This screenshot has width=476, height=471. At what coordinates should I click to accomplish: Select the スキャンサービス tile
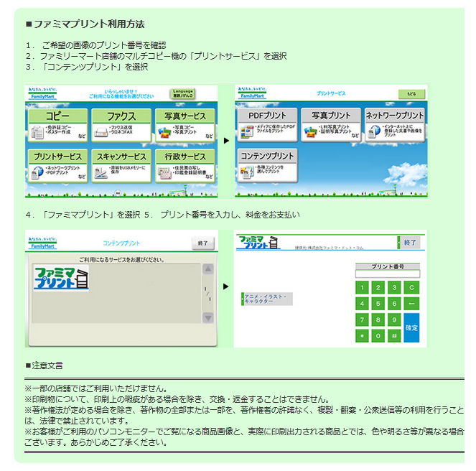pyautogui.click(x=121, y=166)
